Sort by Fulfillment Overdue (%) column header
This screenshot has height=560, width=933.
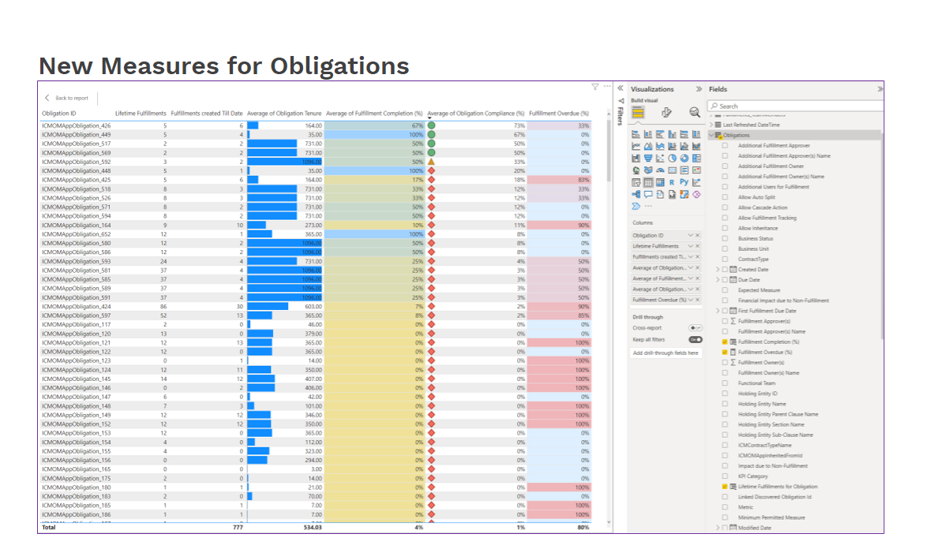[x=559, y=114]
